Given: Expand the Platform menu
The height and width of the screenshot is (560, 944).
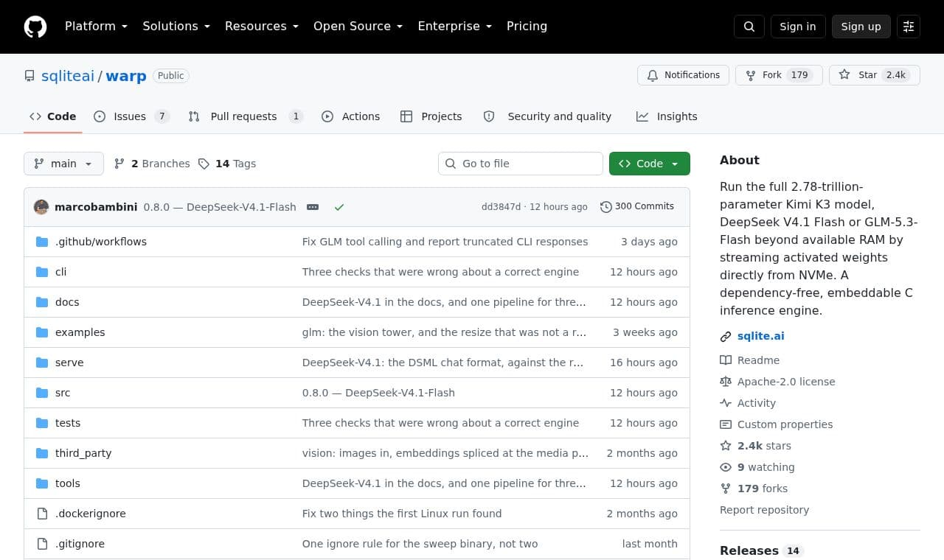Looking at the screenshot, I should [x=96, y=27].
